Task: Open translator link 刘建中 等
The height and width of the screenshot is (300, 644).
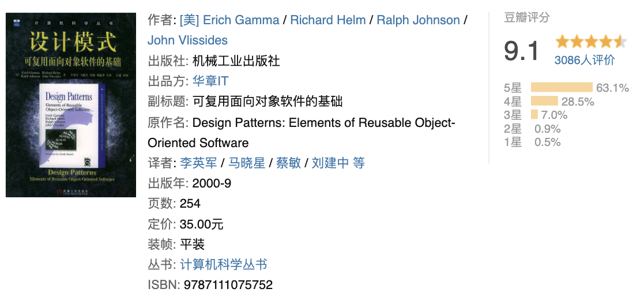Action: pyautogui.click(x=338, y=163)
